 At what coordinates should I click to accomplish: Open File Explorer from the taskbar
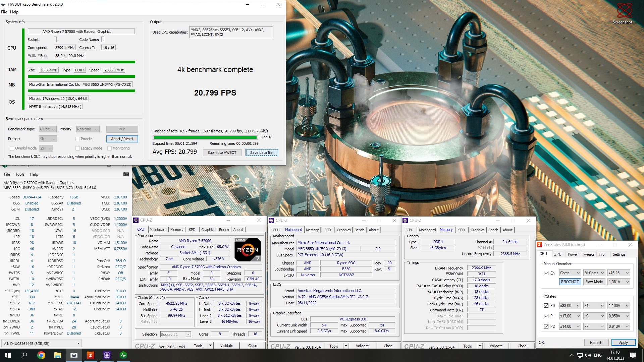(x=57, y=355)
